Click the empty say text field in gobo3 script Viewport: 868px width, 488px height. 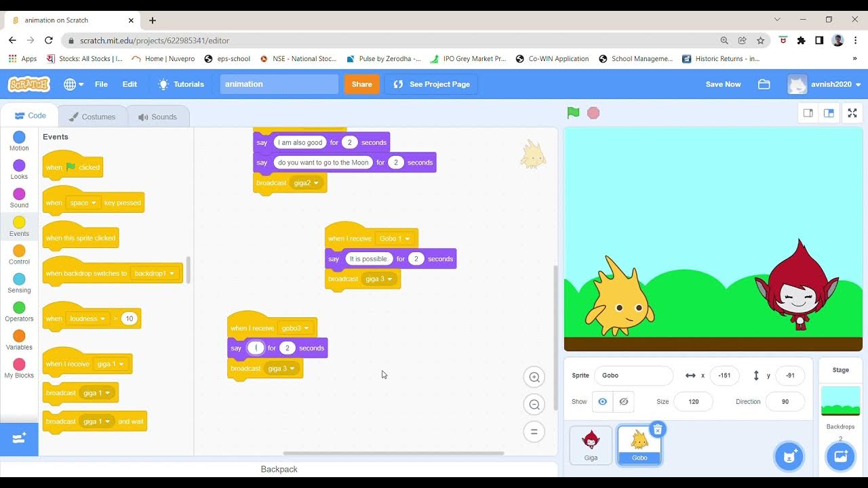tap(255, 348)
